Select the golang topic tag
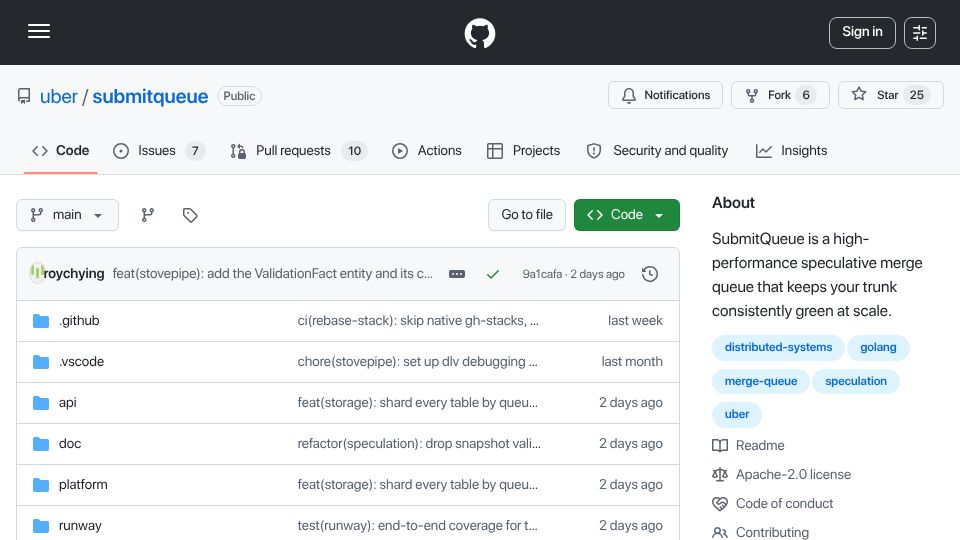 tap(878, 348)
